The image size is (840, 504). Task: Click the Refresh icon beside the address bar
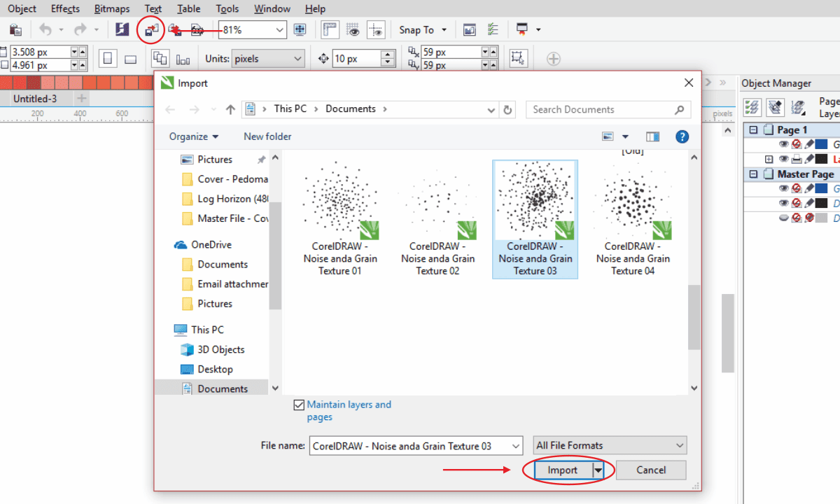[509, 109]
